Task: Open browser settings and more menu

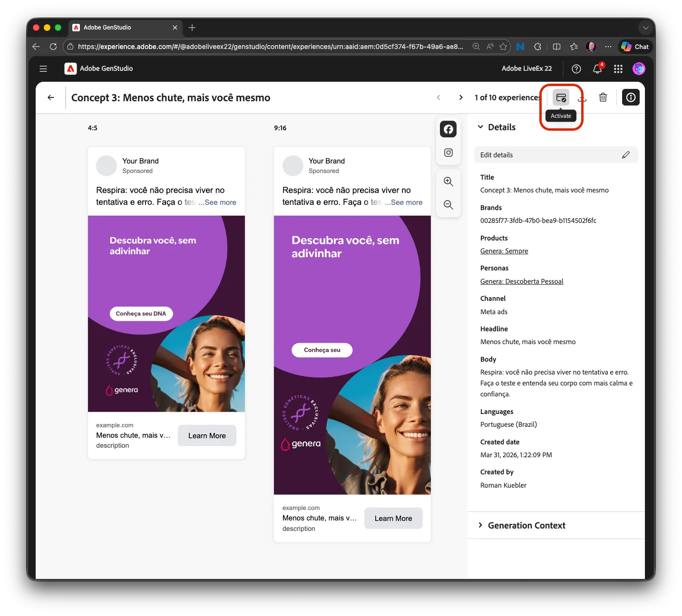Action: 608,47
